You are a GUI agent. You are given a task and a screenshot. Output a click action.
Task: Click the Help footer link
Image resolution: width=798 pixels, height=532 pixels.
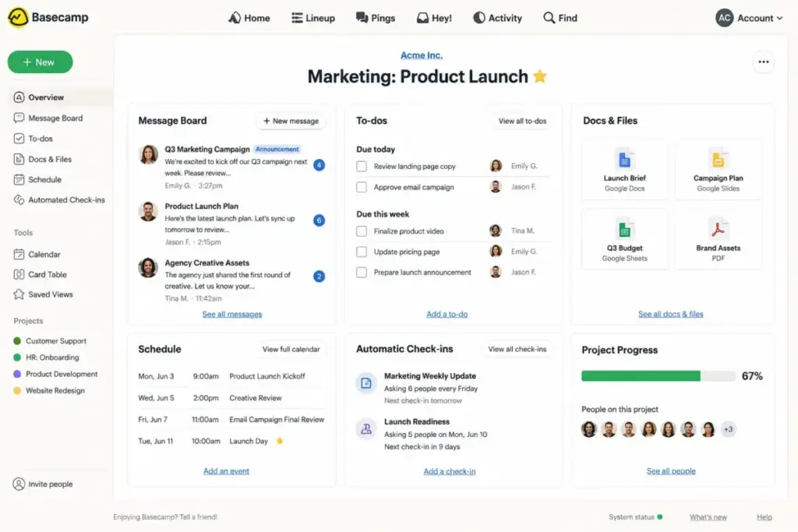pyautogui.click(x=764, y=517)
